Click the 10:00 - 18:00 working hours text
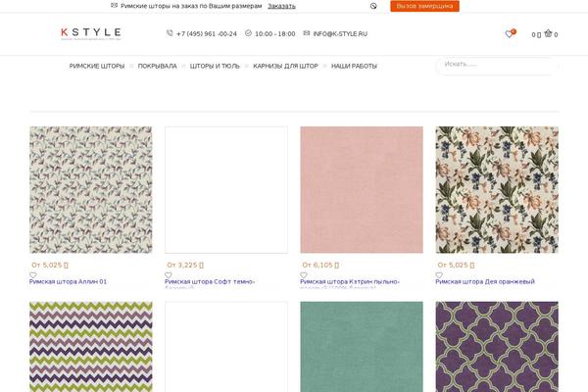588x392 pixels. tap(274, 33)
